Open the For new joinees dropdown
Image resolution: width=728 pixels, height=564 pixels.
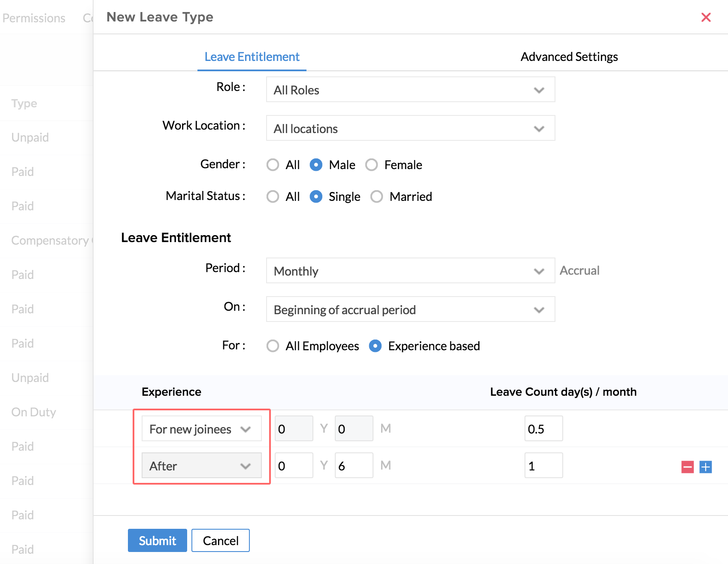(201, 429)
